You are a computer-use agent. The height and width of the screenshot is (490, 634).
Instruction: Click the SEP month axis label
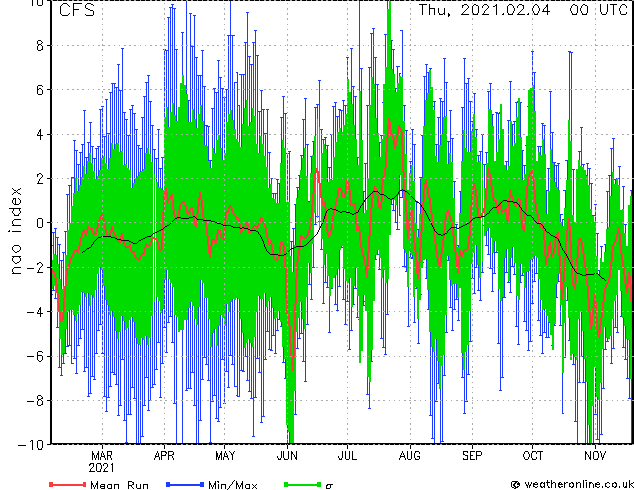pos(472,456)
